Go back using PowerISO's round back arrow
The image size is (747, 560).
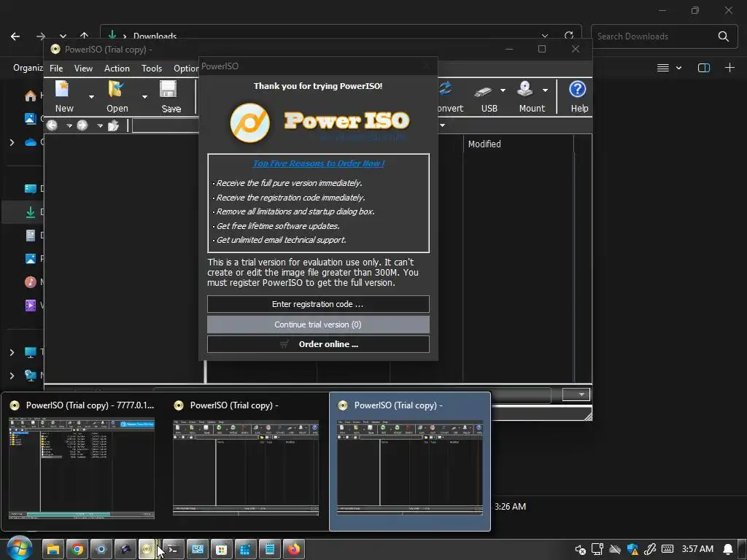[x=52, y=125]
